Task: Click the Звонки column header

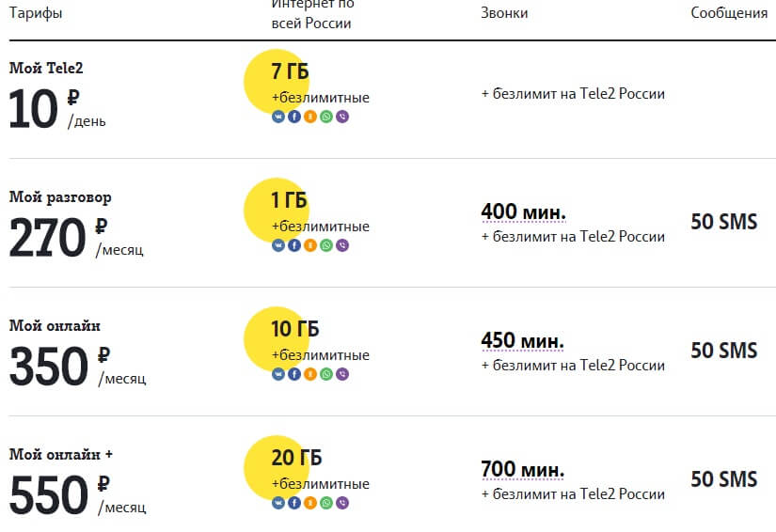Action: pos(504,13)
